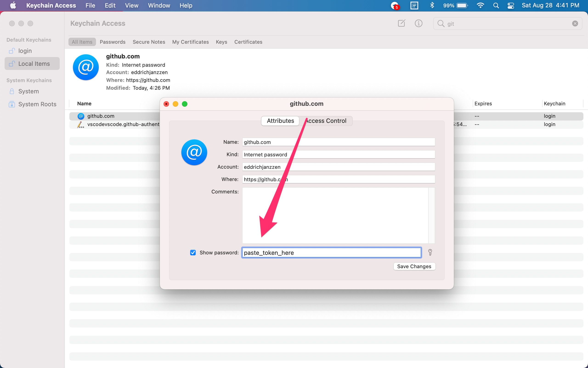Click into the Name field of dialog

tap(339, 142)
